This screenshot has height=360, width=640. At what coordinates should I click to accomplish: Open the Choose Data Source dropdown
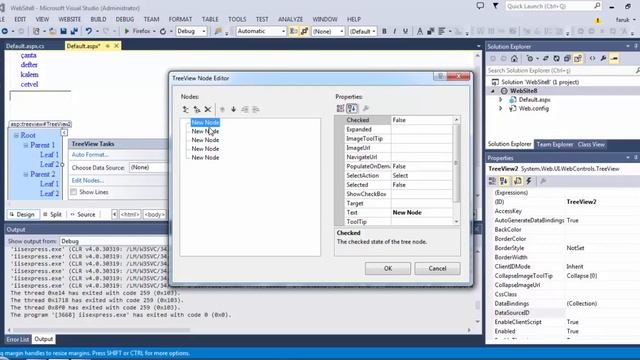(148, 167)
